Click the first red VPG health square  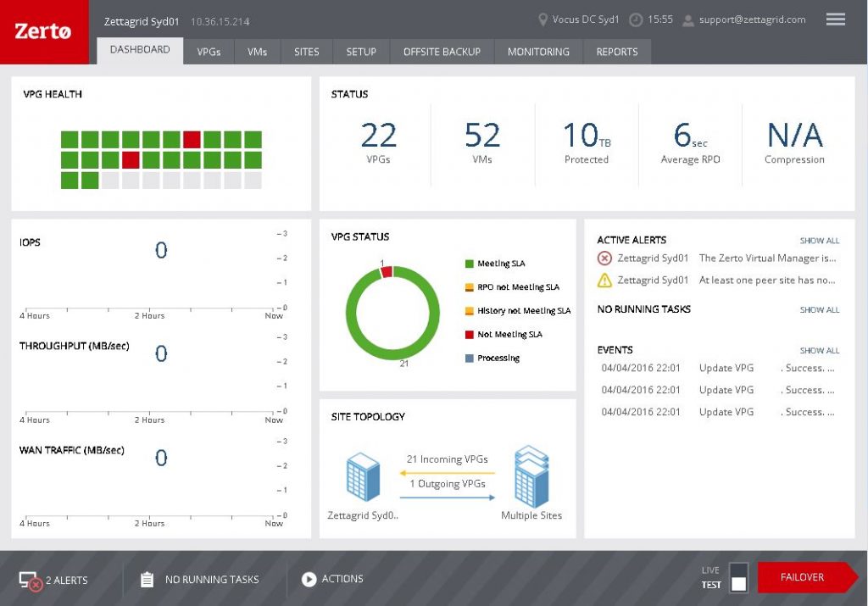click(x=192, y=140)
